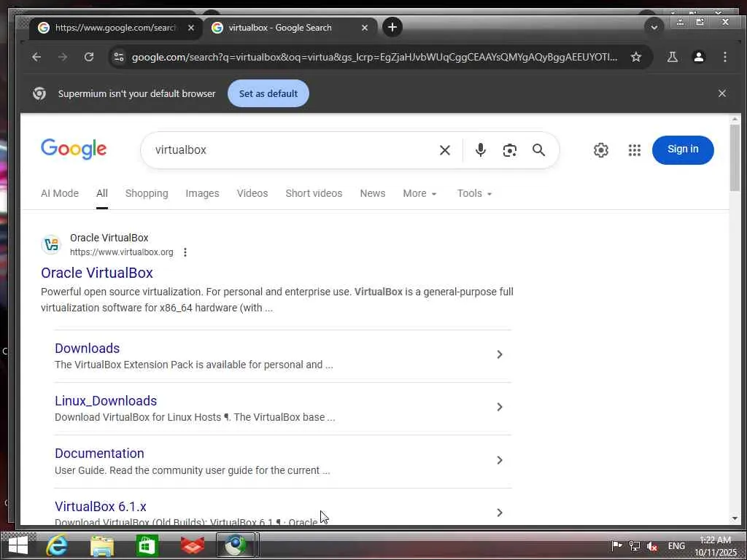Expand the tab search dropdown arrow

point(654,28)
